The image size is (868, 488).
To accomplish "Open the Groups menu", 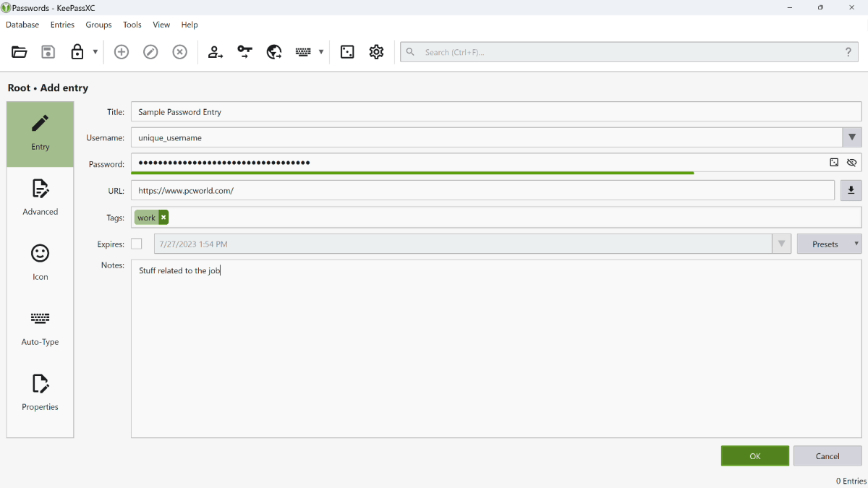I will 98,25.
